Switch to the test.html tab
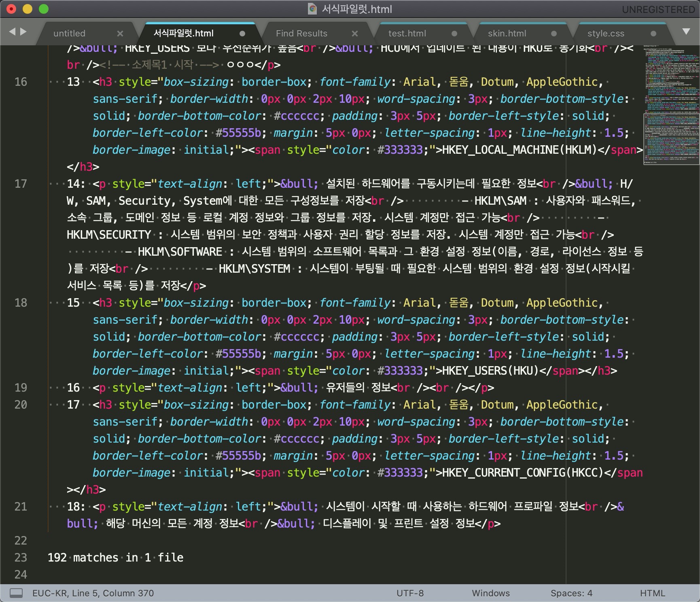The image size is (700, 602). pos(407,33)
